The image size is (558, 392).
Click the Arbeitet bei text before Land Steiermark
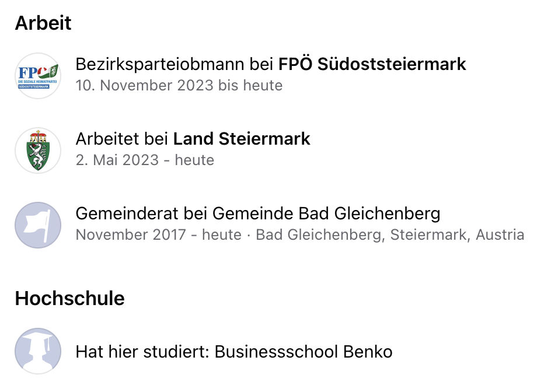click(x=122, y=139)
